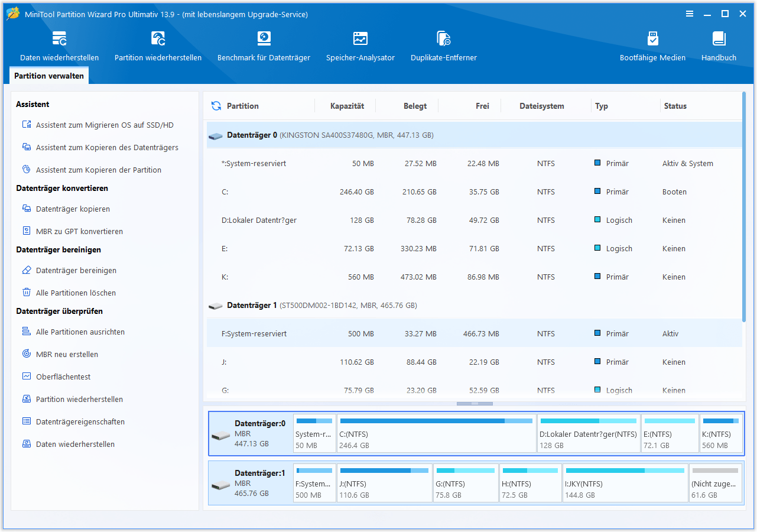Sort by Belegt column header
Image resolution: width=757 pixels, height=532 pixels.
coord(415,106)
